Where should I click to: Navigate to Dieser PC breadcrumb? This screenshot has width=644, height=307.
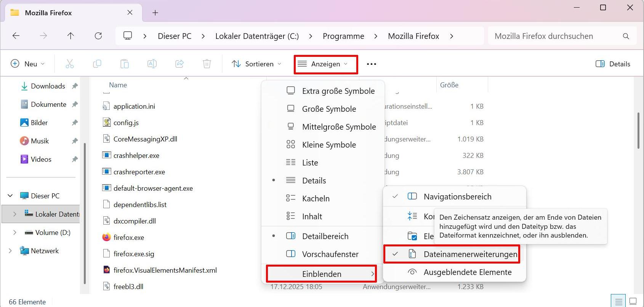coord(175,36)
